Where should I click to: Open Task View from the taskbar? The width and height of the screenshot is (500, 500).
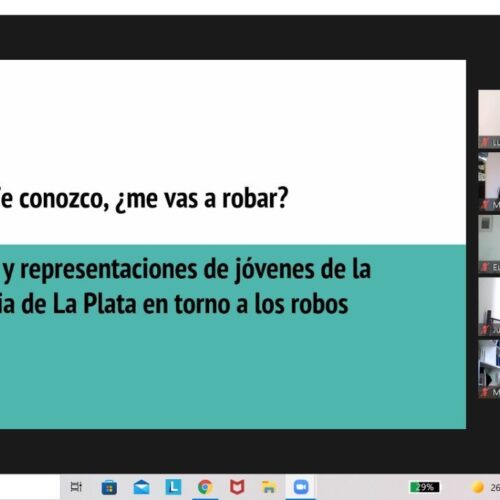point(76,487)
